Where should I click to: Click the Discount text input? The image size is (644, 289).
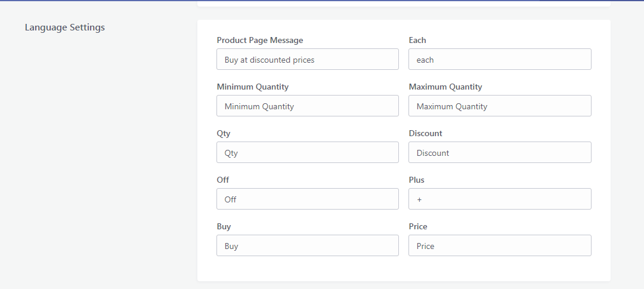[500, 153]
